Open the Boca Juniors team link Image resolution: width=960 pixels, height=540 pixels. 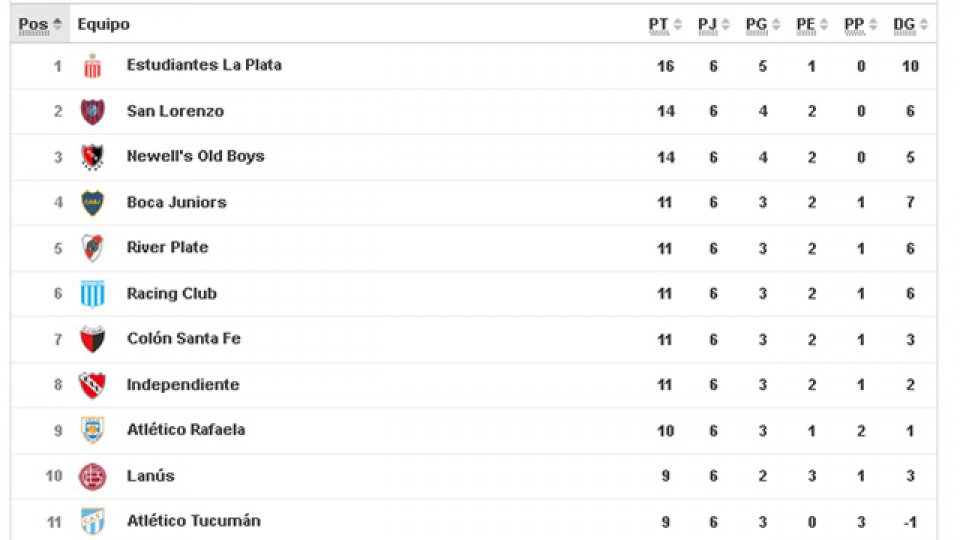click(x=176, y=202)
